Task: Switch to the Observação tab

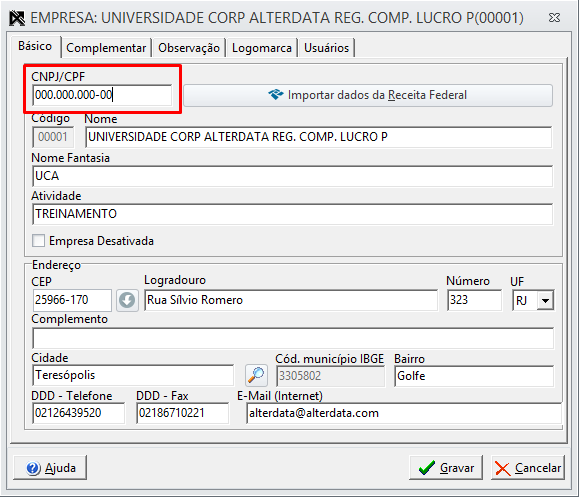Action: [x=189, y=48]
